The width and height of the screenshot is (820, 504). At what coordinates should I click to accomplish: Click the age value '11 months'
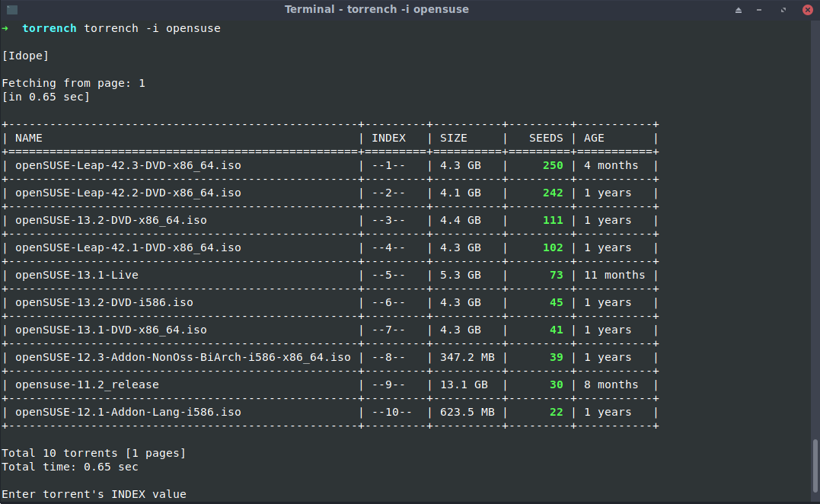pos(614,275)
